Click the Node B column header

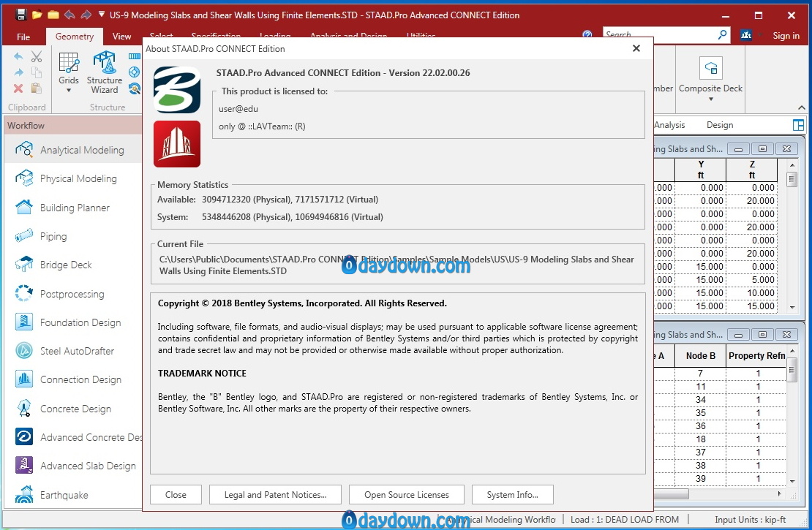[701, 355]
